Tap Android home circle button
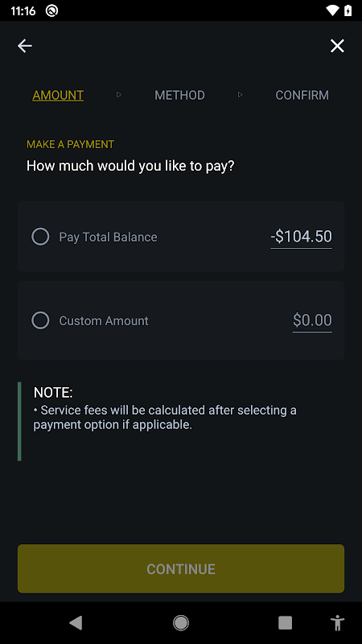Viewport: 362px width, 644px height. pos(180,622)
